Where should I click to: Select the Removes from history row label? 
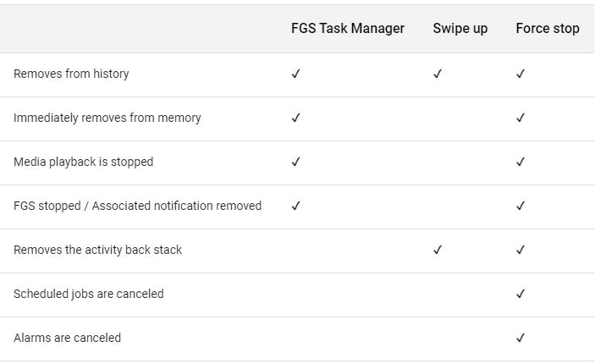(71, 74)
